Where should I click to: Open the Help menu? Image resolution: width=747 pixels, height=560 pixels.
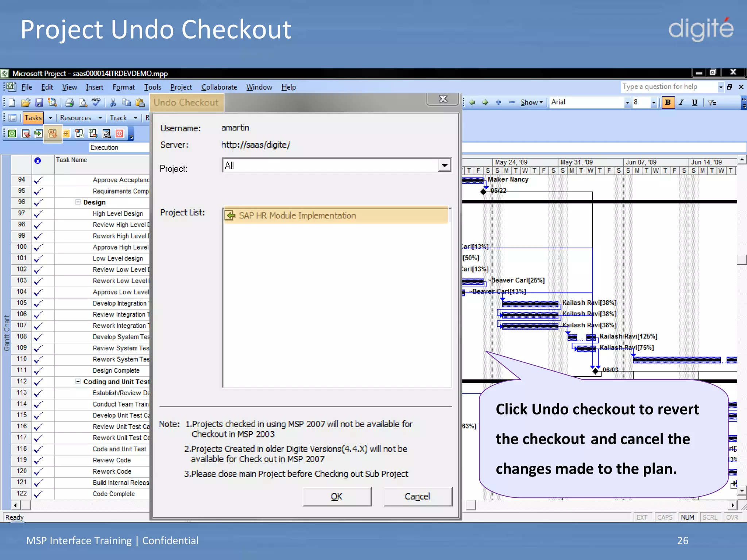pyautogui.click(x=289, y=87)
